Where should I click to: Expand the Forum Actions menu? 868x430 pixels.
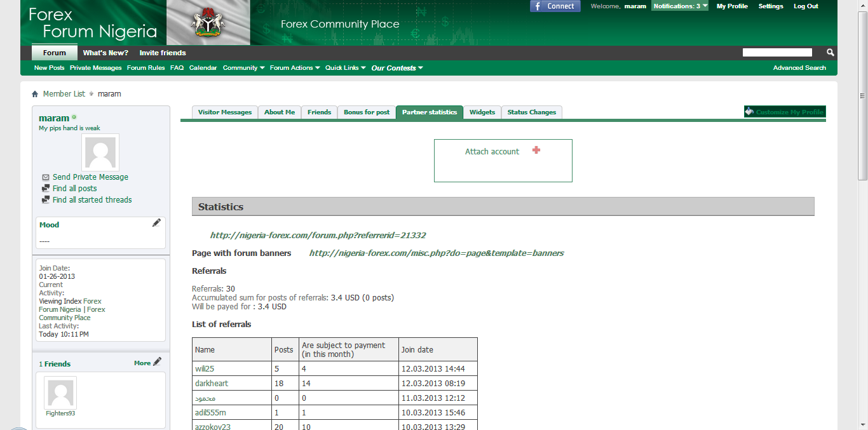pos(294,68)
